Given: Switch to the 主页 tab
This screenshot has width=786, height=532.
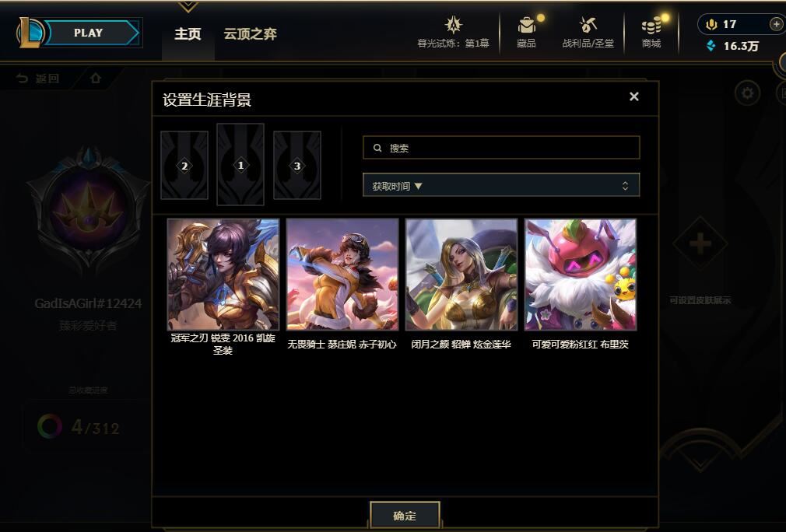Looking at the screenshot, I should [188, 34].
